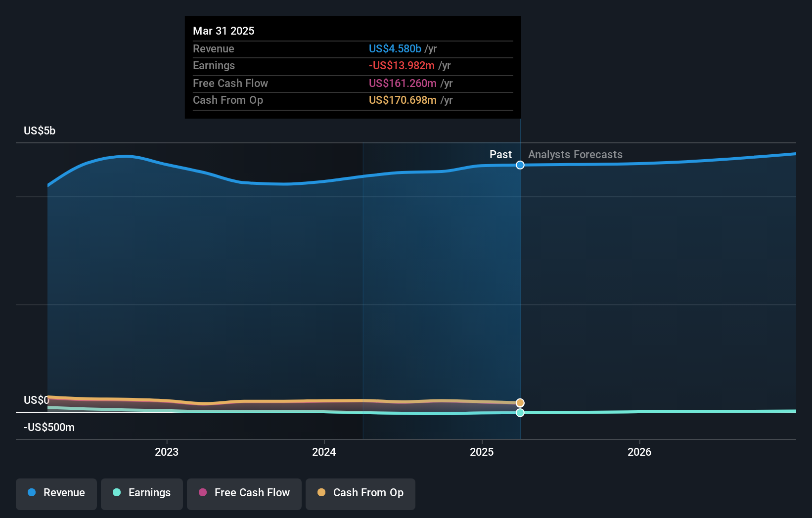Click the US$161.260m free cash flow value
Screen dimensions: 812x518
point(403,83)
